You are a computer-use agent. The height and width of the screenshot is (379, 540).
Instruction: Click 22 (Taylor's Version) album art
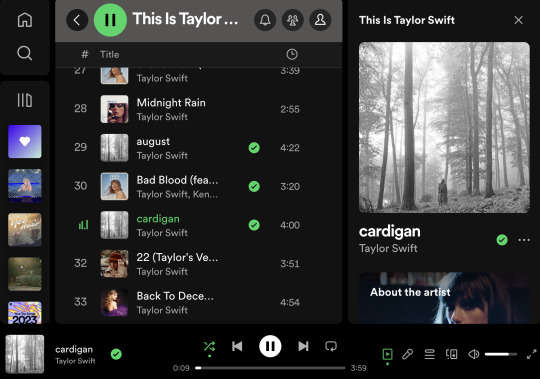click(114, 264)
